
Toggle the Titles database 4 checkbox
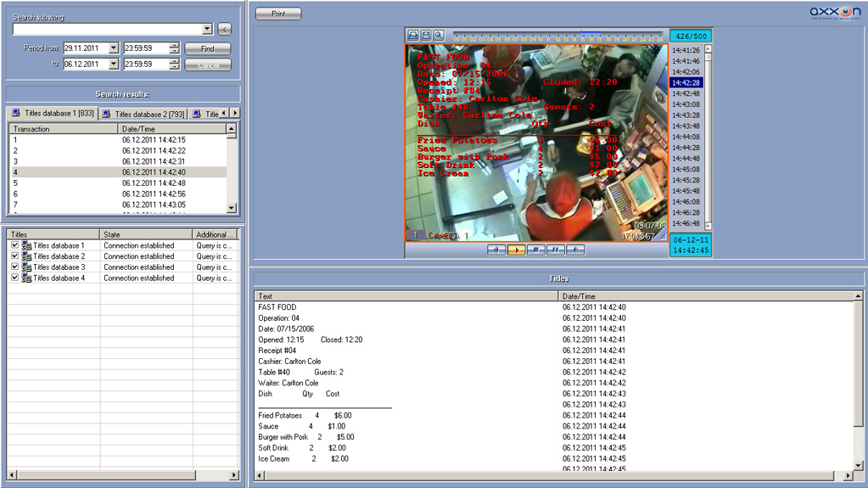[x=14, y=278]
